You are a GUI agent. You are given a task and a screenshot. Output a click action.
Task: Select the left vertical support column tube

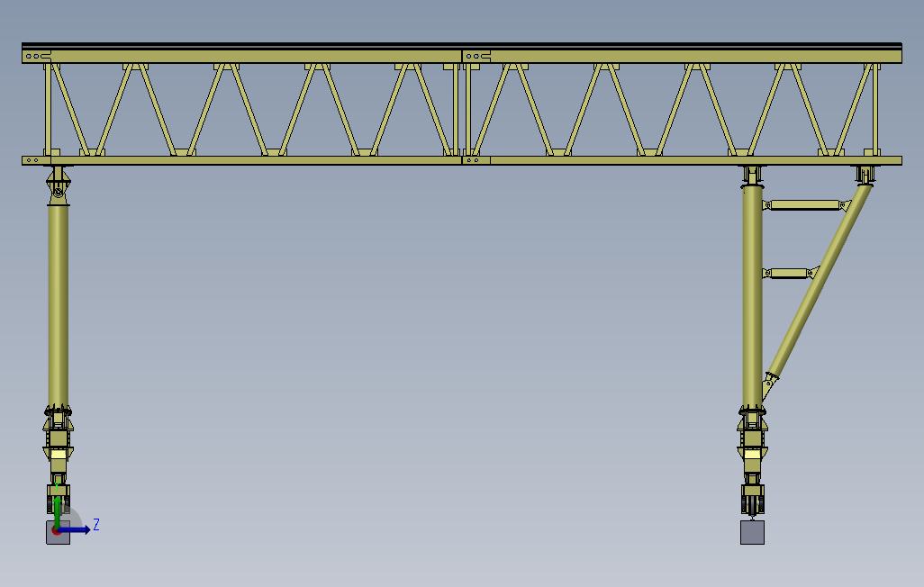pyautogui.click(x=58, y=305)
